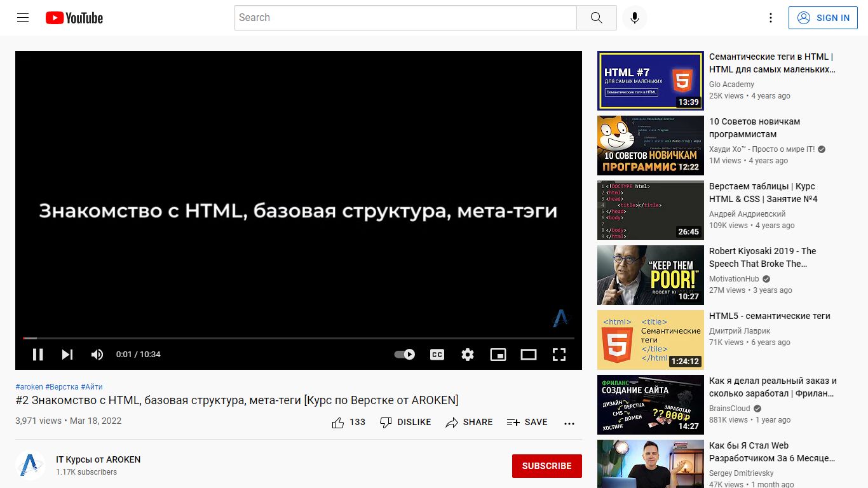This screenshot has height=488, width=868.
Task: Click the video title text under player
Action: click(237, 400)
